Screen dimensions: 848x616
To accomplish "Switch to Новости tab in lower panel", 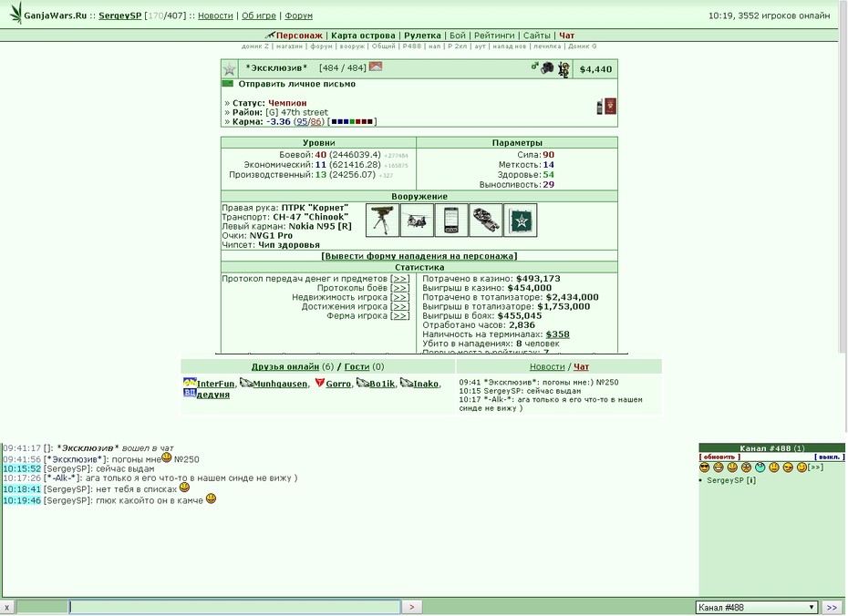I will [547, 367].
